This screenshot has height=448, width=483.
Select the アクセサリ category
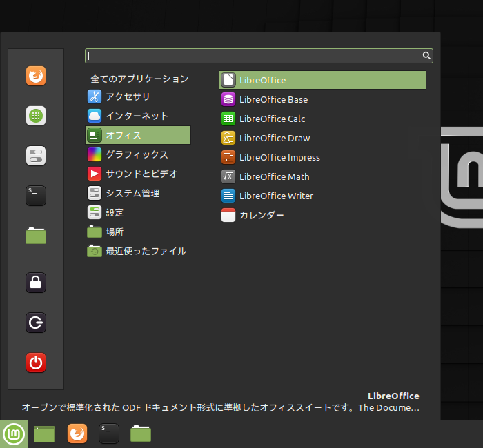(x=138, y=96)
